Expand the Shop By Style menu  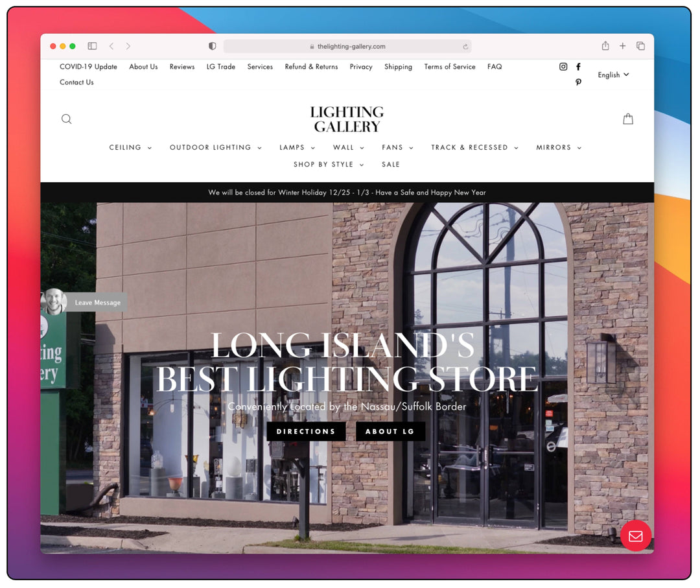click(328, 165)
